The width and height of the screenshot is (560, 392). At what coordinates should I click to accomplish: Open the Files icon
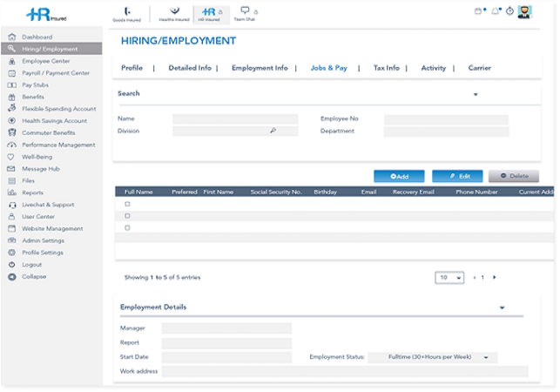tap(12, 181)
